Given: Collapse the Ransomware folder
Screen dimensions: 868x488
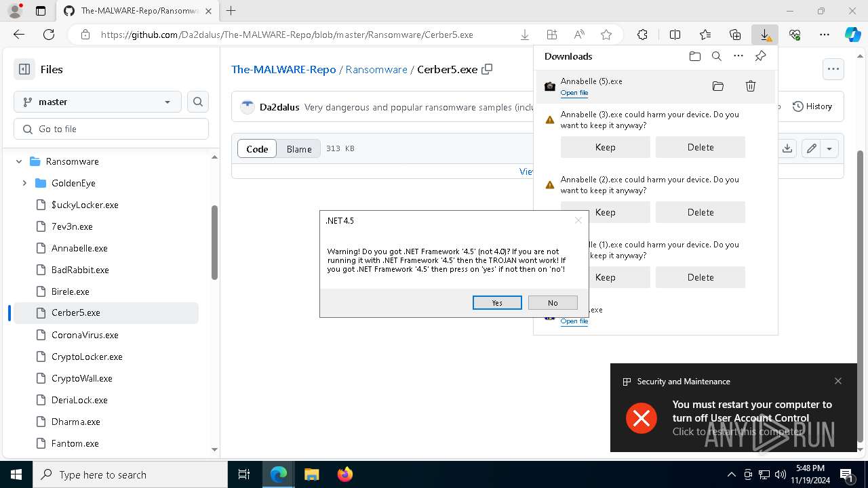Looking at the screenshot, I should tap(19, 161).
